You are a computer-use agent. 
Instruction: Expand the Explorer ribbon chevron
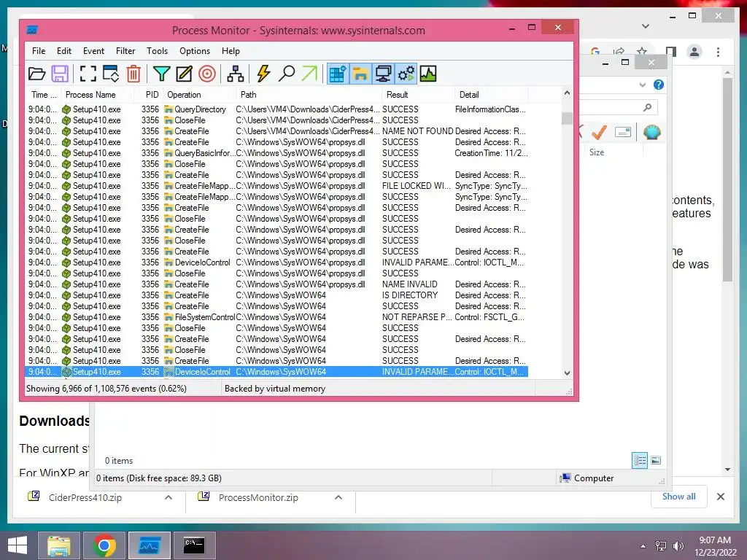(x=642, y=85)
